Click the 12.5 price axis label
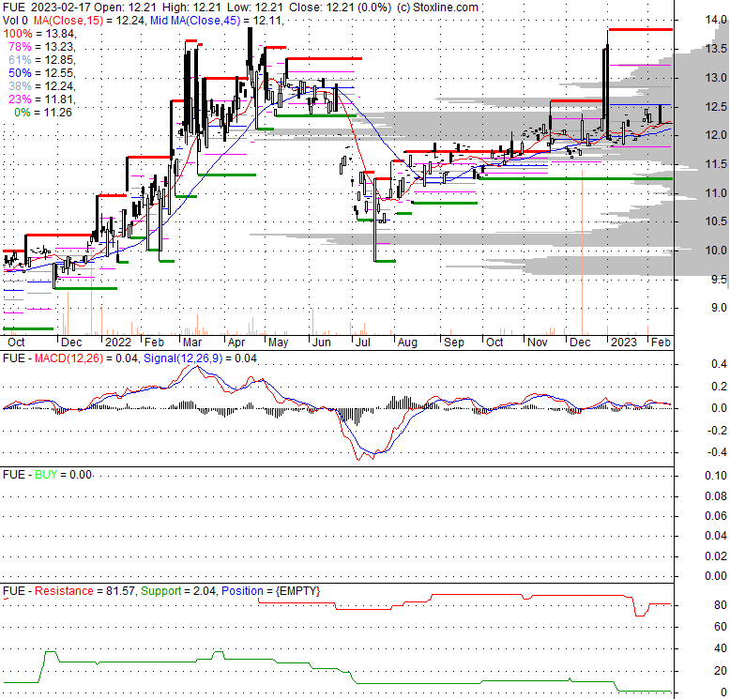Screen dimensions: 730x700 tap(716, 107)
